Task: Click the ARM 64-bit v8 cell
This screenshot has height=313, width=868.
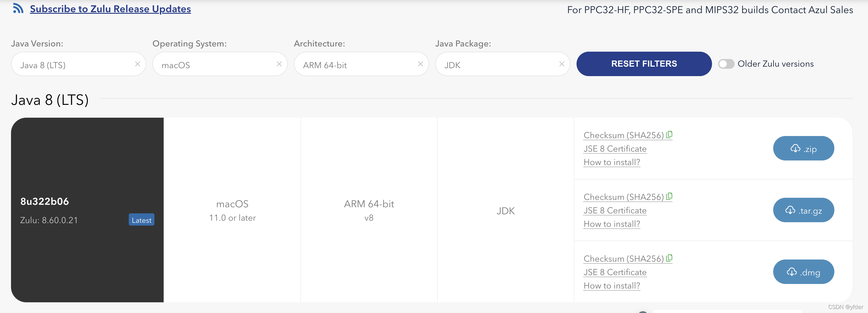Action: tap(369, 210)
